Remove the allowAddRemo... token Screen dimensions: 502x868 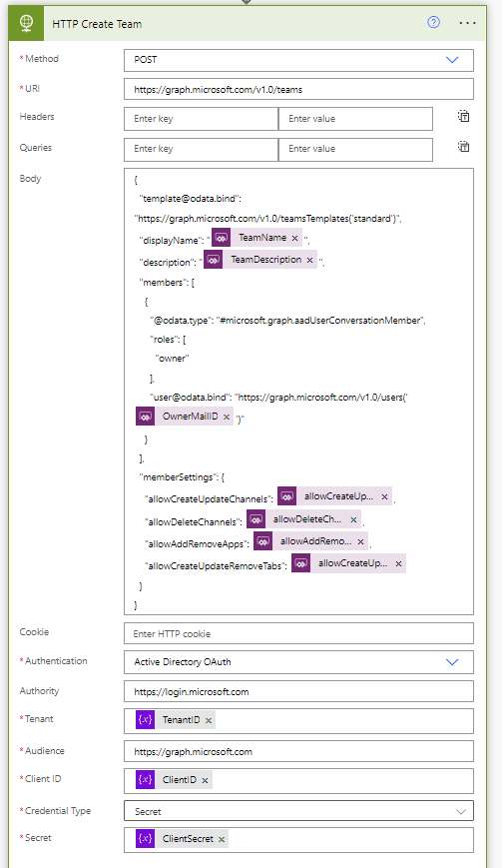coord(360,542)
